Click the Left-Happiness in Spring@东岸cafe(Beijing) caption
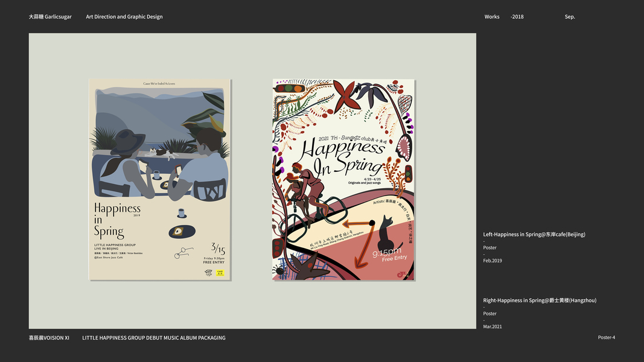The height and width of the screenshot is (362, 644). (534, 234)
